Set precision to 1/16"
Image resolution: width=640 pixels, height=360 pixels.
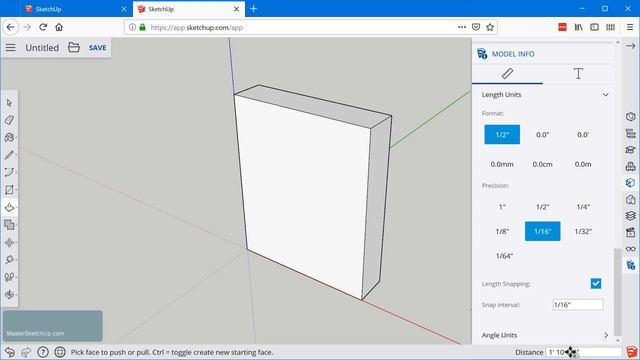pos(542,231)
